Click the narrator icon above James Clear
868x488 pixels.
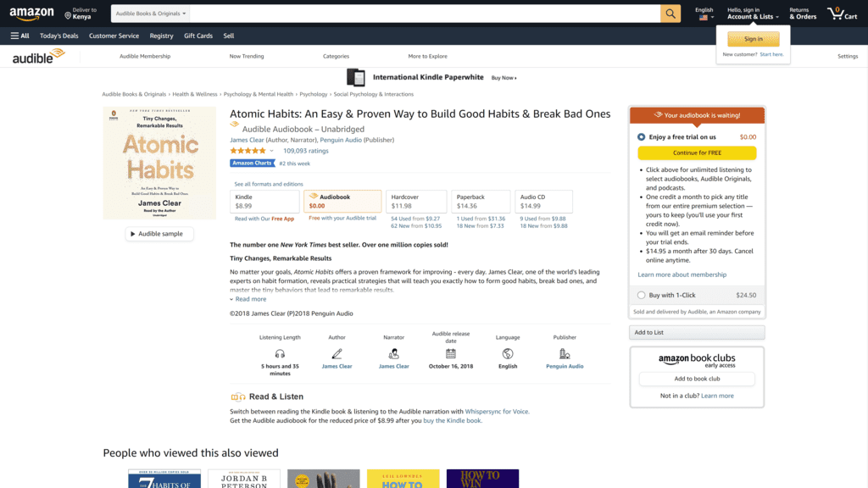point(393,353)
